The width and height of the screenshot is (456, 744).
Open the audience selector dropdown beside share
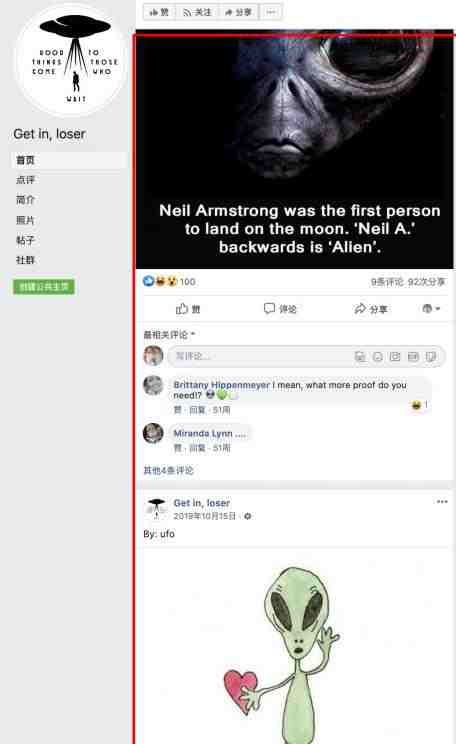click(x=431, y=309)
